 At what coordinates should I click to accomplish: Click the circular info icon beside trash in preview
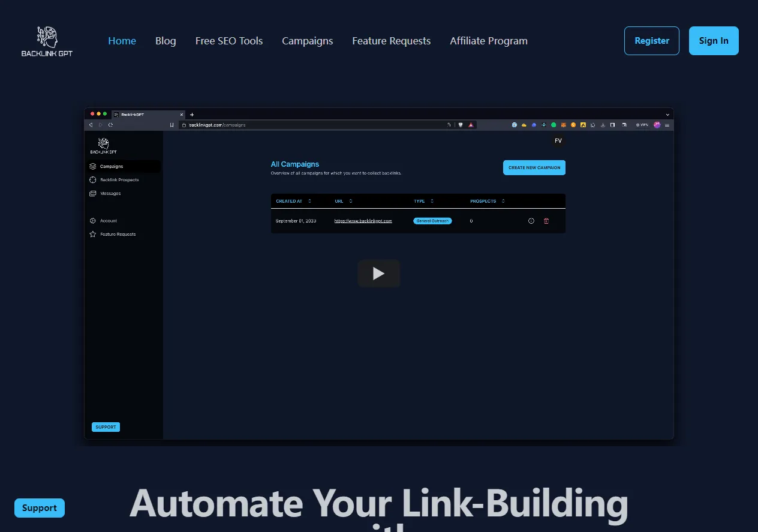tap(531, 221)
